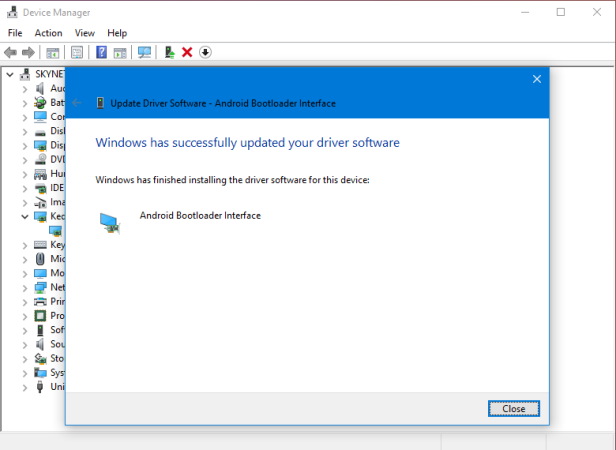The width and height of the screenshot is (616, 450).
Task: Expand the Monitors tree category
Action: (25, 274)
